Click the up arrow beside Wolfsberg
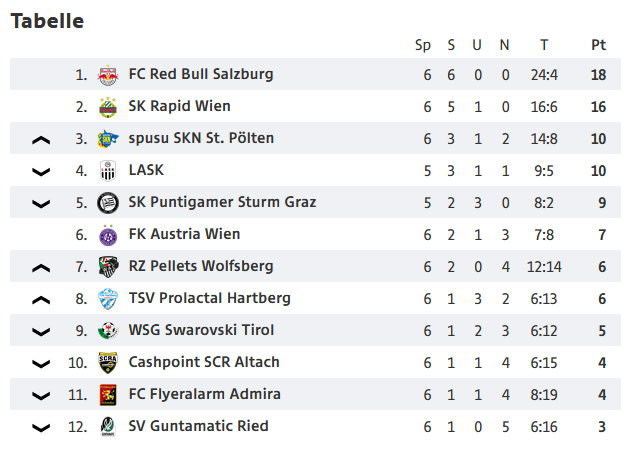This screenshot has width=631, height=458. click(x=41, y=268)
